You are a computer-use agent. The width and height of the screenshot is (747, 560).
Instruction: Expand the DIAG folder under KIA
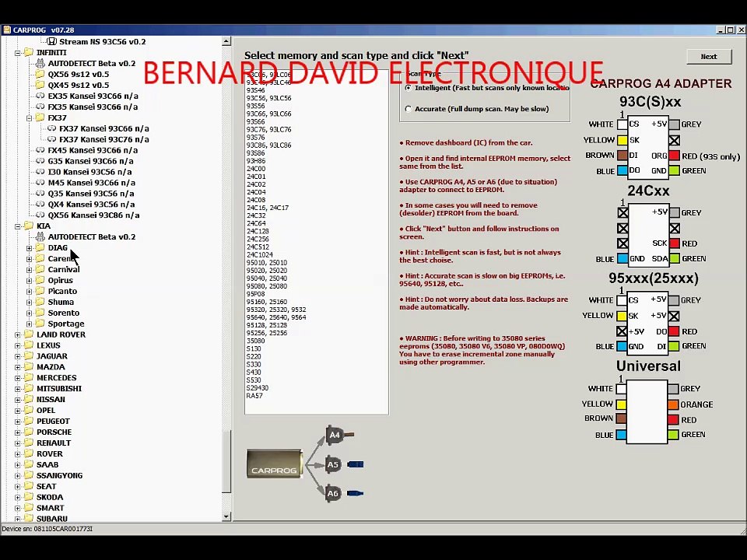(29, 248)
